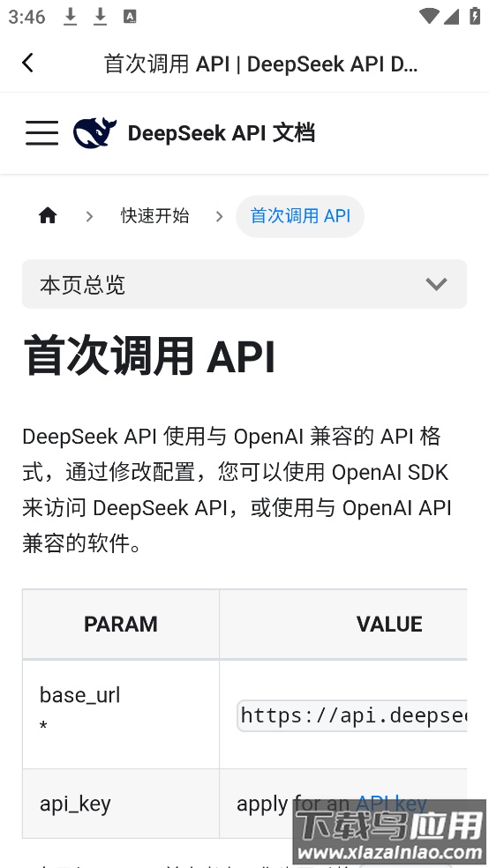Select the 首次调用 API breadcrumb
The image size is (489, 868).
[x=300, y=216]
